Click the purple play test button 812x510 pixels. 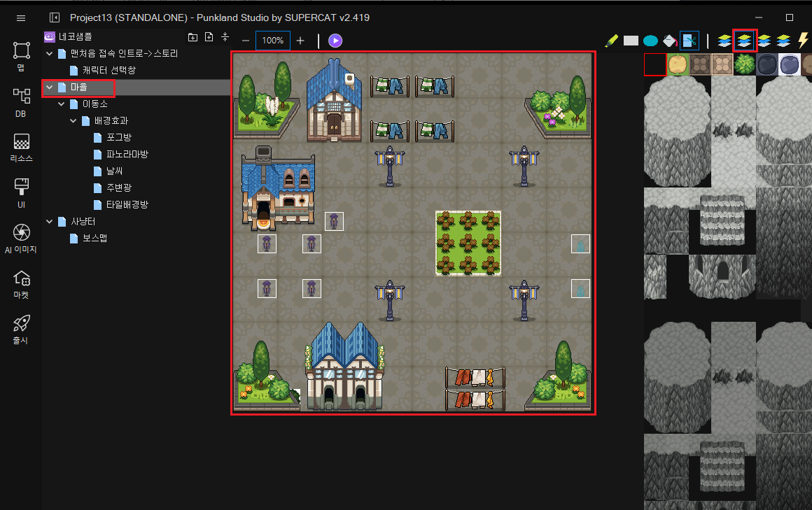(335, 41)
